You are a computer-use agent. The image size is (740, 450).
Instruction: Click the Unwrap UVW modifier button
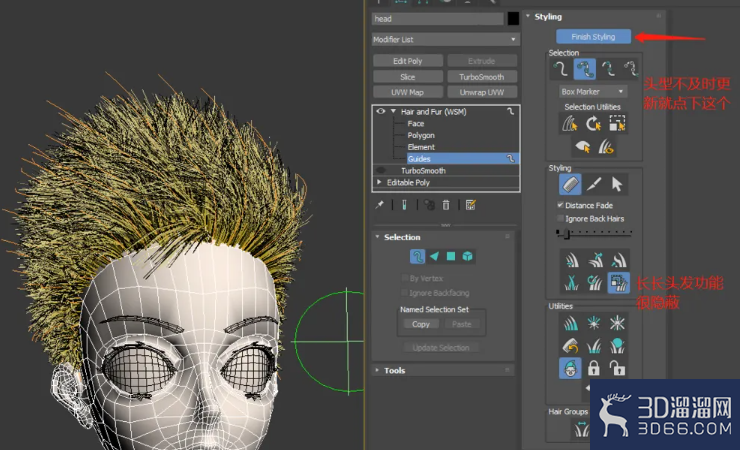point(482,92)
